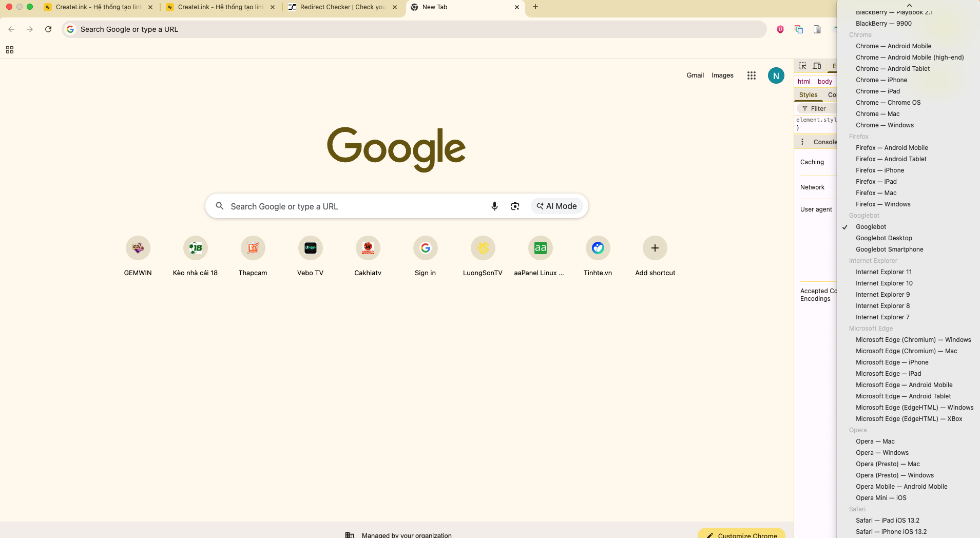Click the Managed by your organization link
Screen dimensions: 980x538
point(407,535)
